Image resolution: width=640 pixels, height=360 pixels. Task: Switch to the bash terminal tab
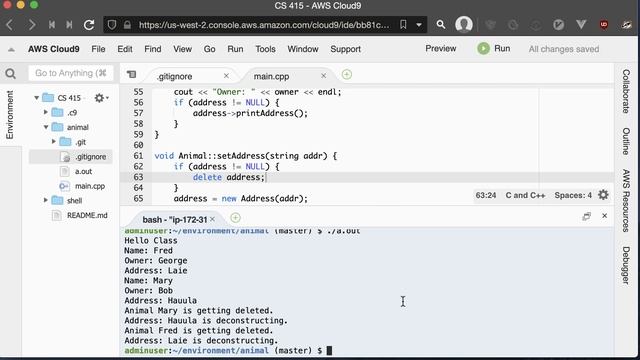coord(175,220)
